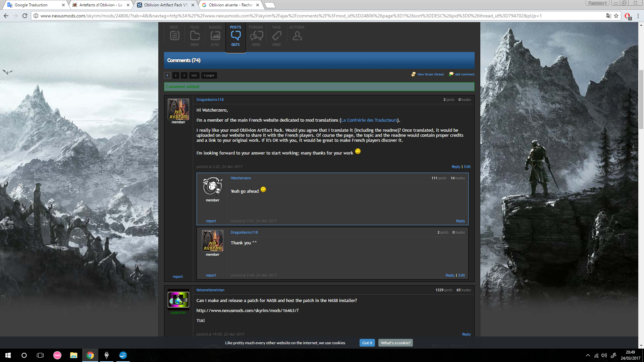Open the FILES folder icon
The height and width of the screenshot is (362, 644).
click(x=195, y=36)
